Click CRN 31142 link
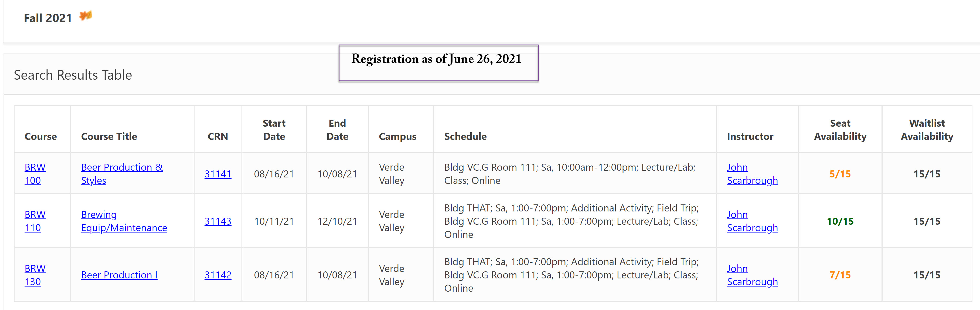 click(218, 275)
